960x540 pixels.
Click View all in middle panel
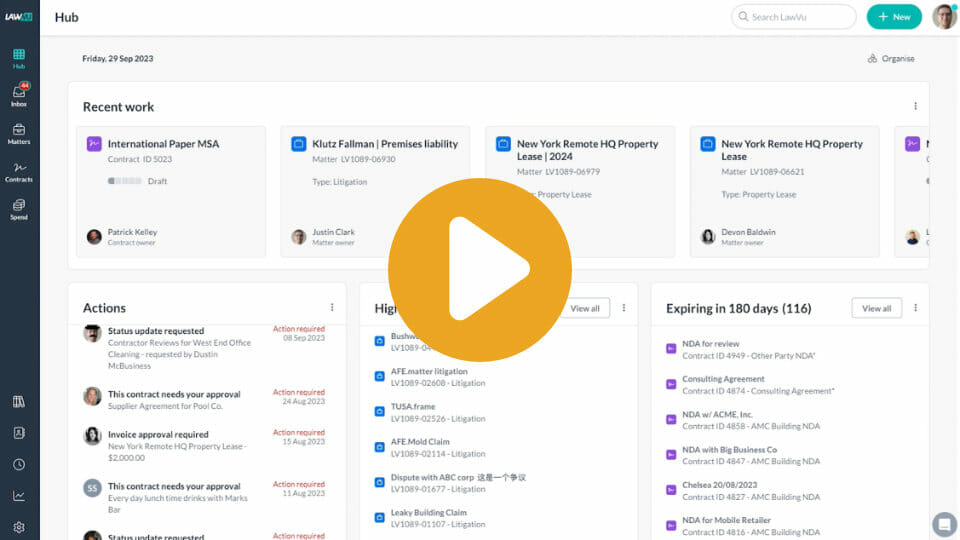tap(585, 308)
